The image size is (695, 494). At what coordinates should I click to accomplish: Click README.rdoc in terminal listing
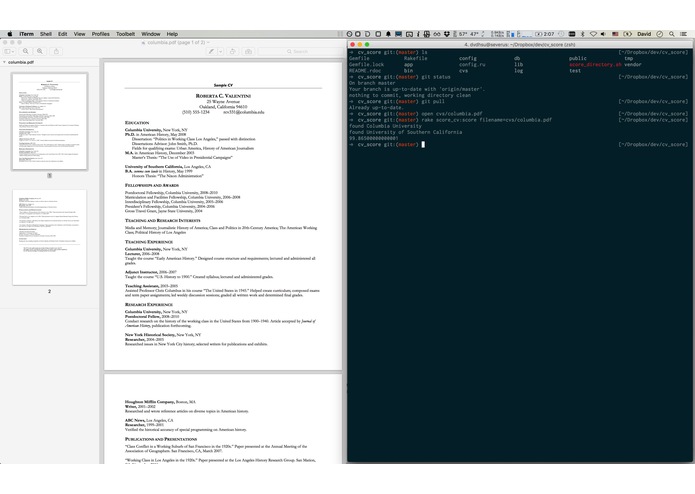tap(365, 70)
